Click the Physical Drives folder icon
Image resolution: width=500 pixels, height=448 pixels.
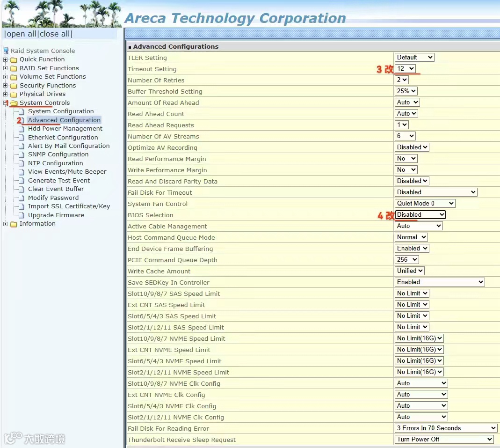pyautogui.click(x=14, y=94)
